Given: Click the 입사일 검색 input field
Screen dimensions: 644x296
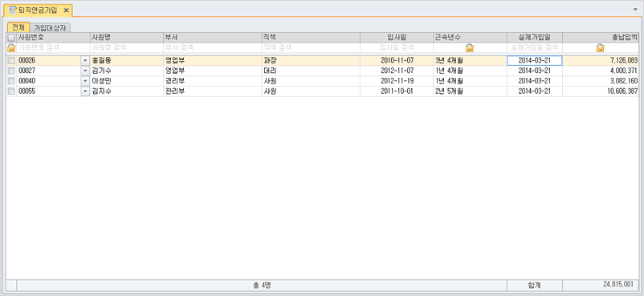Looking at the screenshot, I should tap(397, 48).
